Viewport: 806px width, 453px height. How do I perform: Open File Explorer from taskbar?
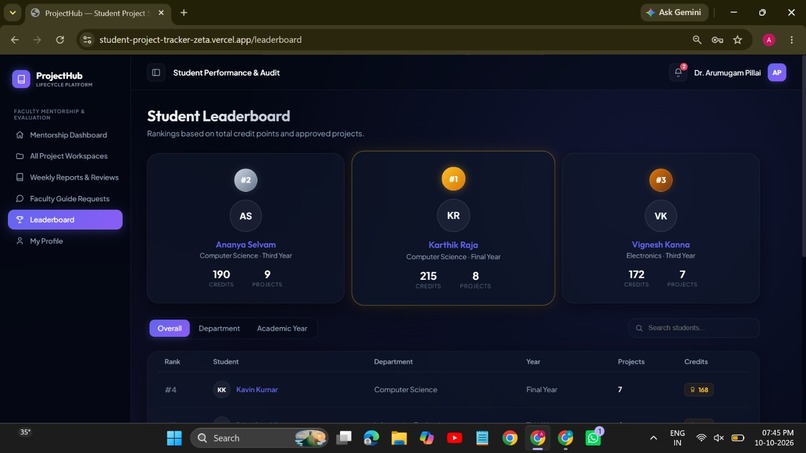coord(399,438)
